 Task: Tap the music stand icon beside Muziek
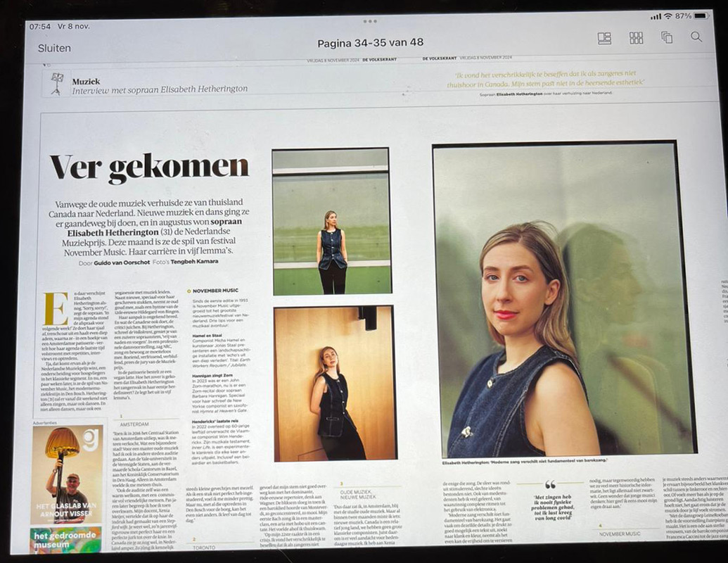(56, 83)
